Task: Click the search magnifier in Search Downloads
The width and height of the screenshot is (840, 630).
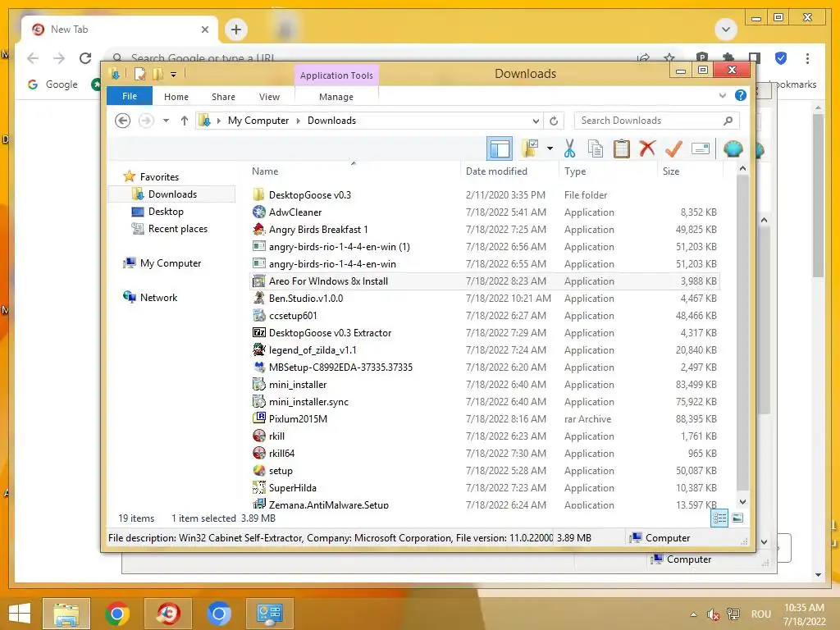Action: 728,121
